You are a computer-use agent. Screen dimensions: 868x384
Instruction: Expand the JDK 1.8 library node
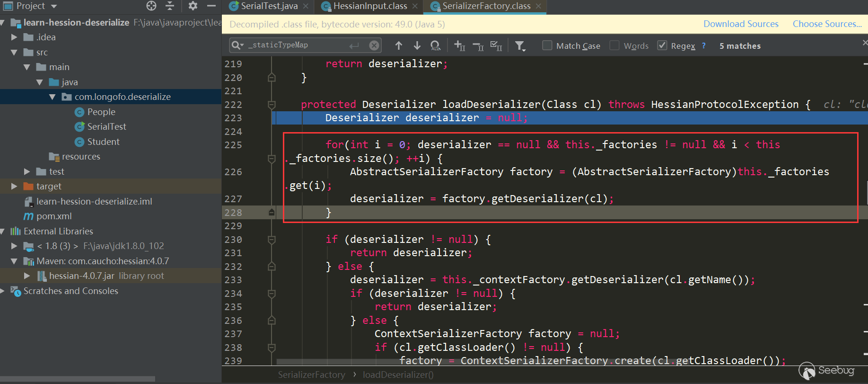click(14, 246)
